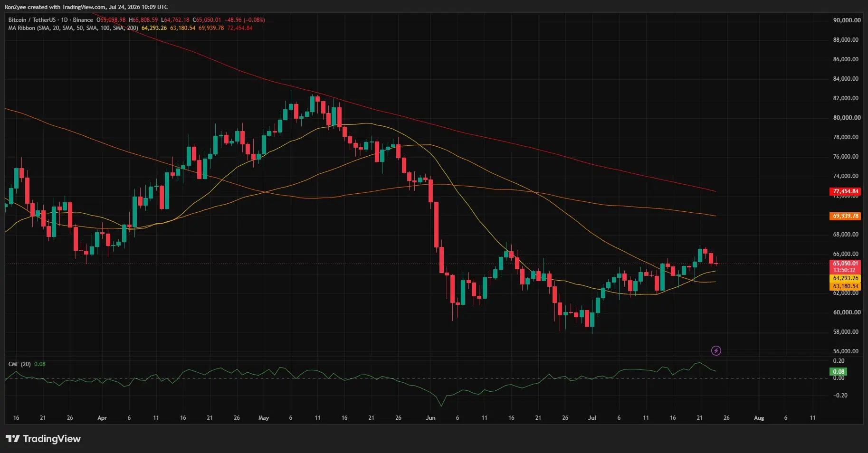Click the 80,000.00 price axis label
Viewport: 868px width, 453px height.
pyautogui.click(x=847, y=118)
